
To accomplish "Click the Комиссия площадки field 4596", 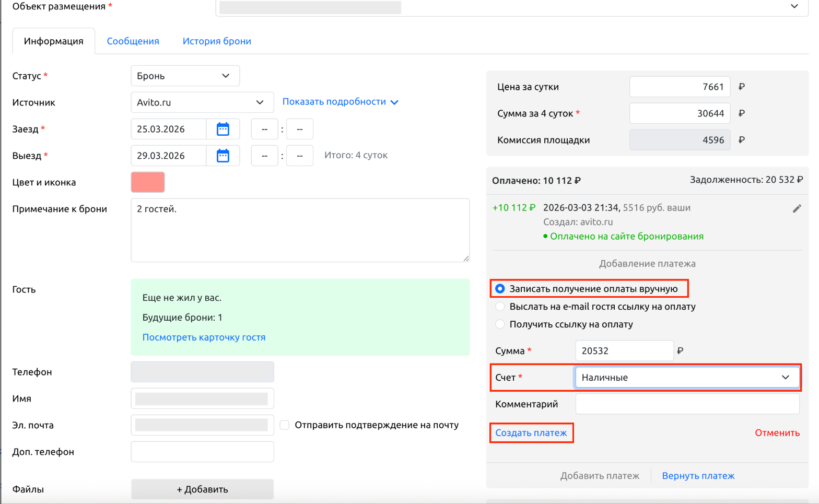I will [x=680, y=140].
